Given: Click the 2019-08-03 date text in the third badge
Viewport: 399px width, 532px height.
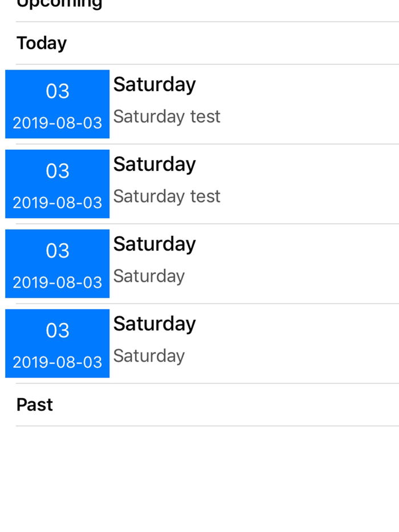Looking at the screenshot, I should click(58, 283).
